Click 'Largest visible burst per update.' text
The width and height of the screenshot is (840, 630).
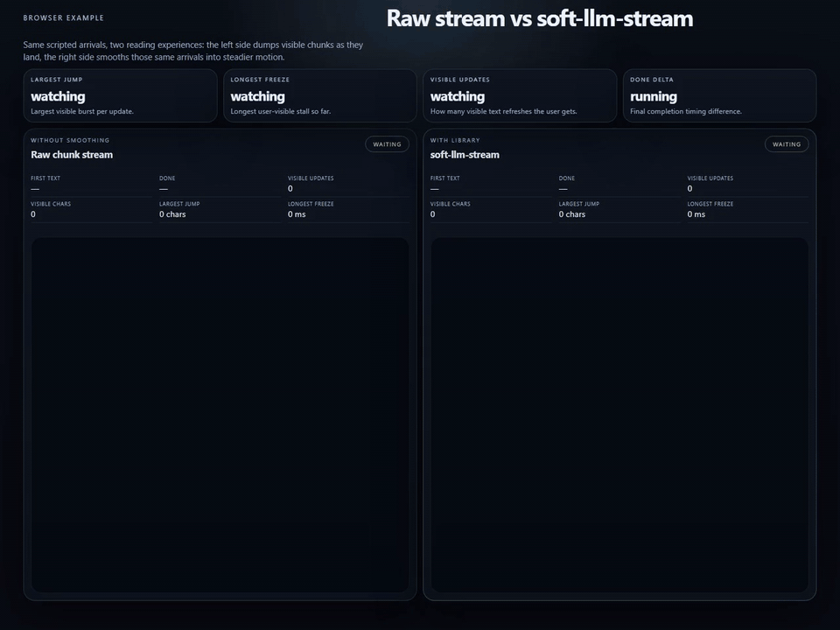(x=82, y=111)
